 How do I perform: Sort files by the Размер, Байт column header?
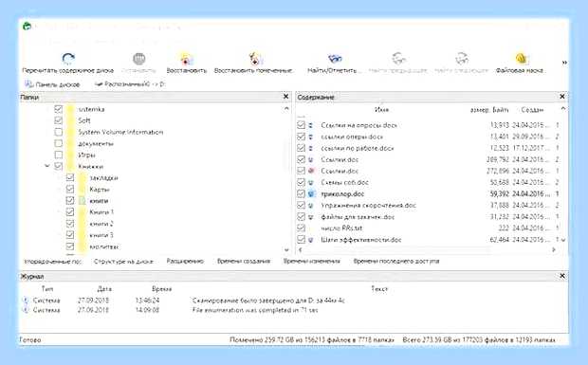(x=489, y=110)
